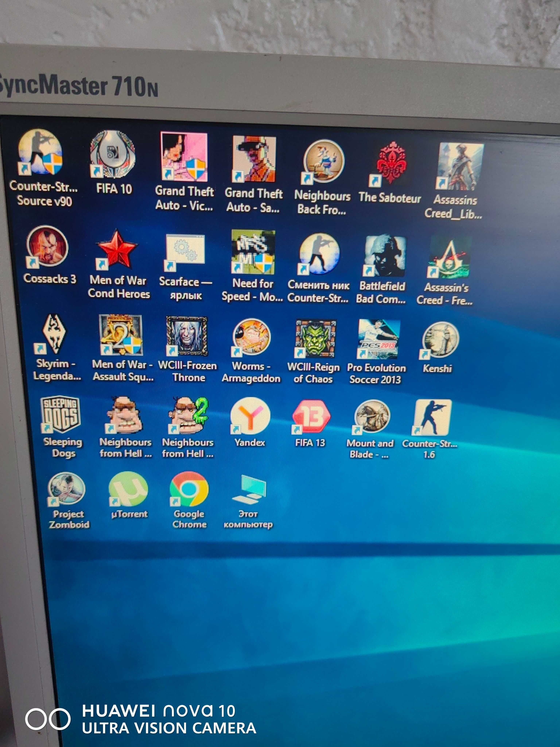Click the Project Zomboid shortcut
Viewport: 560px width, 747px height.
[x=67, y=489]
